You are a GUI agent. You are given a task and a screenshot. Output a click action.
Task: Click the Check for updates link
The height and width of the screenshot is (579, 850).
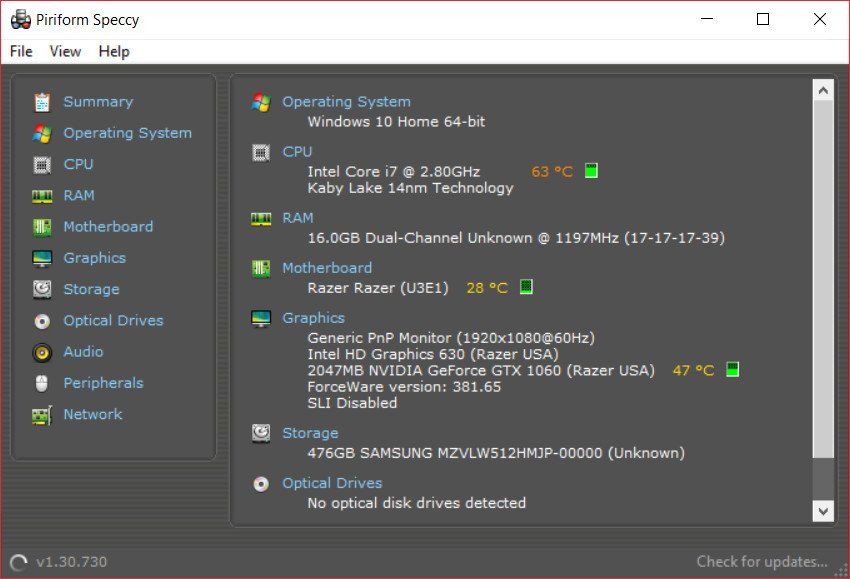[761, 561]
